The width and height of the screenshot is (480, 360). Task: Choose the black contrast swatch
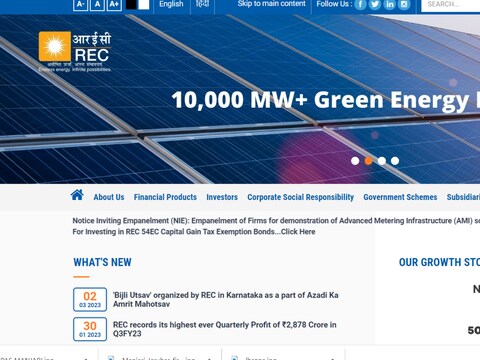tap(131, 4)
